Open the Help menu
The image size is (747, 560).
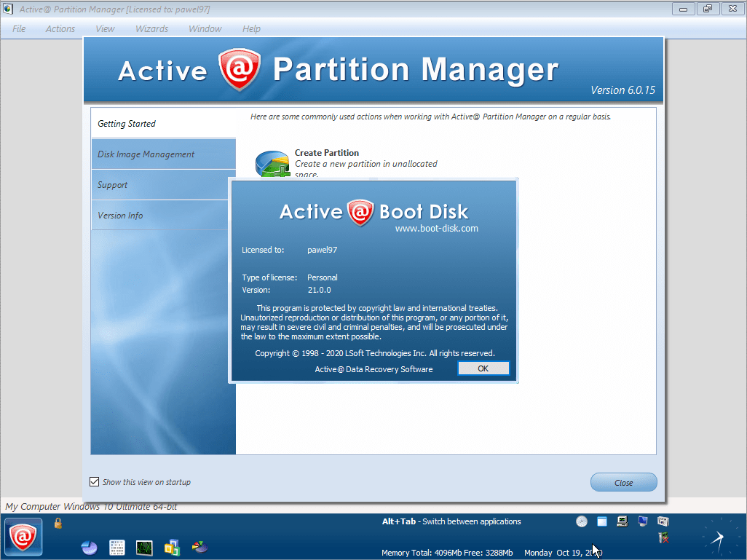tap(251, 28)
